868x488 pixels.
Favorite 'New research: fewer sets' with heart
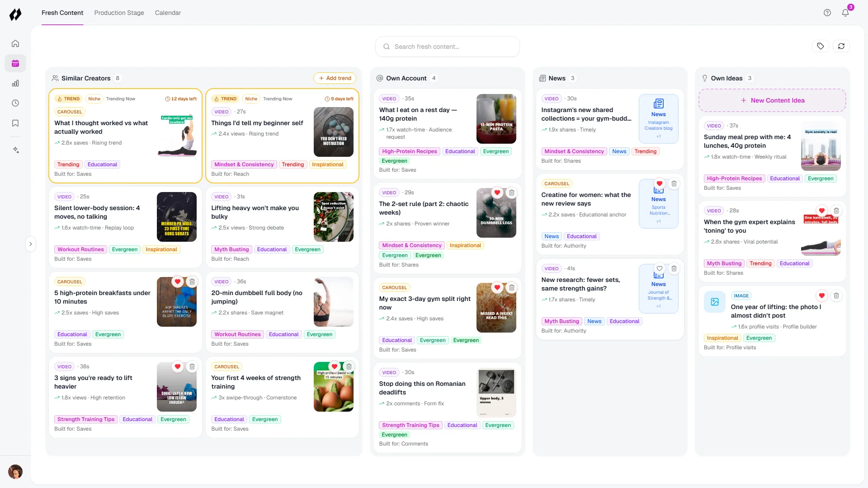tap(660, 268)
